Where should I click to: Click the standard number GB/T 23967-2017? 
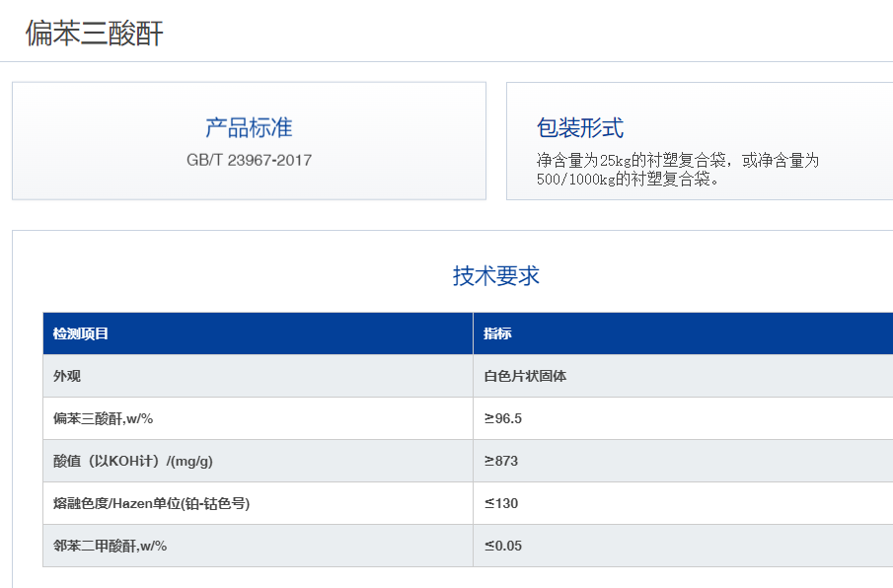pos(249,160)
